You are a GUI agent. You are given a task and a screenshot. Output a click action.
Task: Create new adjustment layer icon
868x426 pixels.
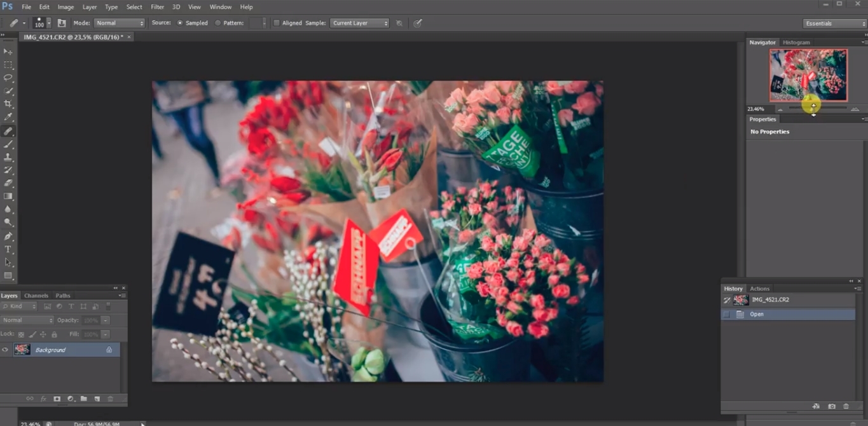pyautogui.click(x=71, y=399)
